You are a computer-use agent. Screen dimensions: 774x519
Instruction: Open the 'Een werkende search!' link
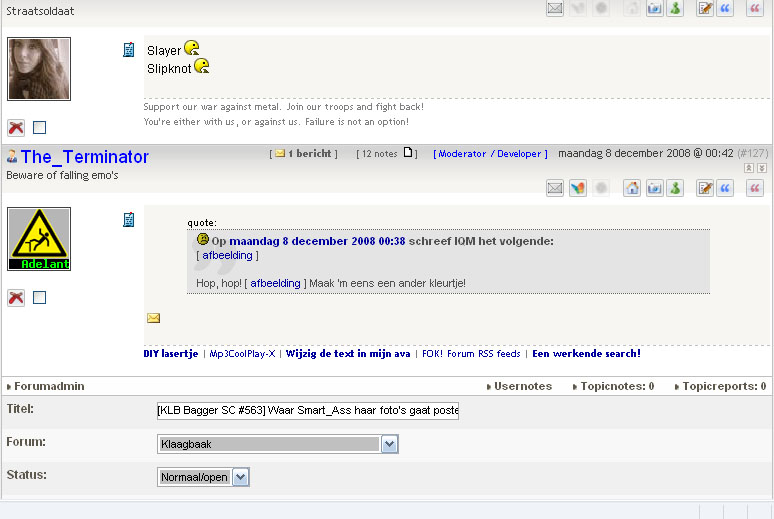[586, 354]
